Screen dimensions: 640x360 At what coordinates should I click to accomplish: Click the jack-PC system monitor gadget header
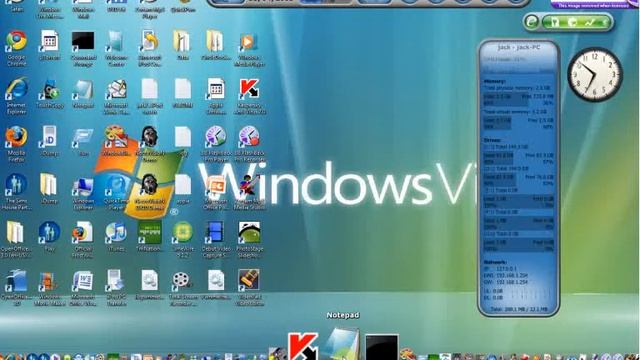point(519,47)
